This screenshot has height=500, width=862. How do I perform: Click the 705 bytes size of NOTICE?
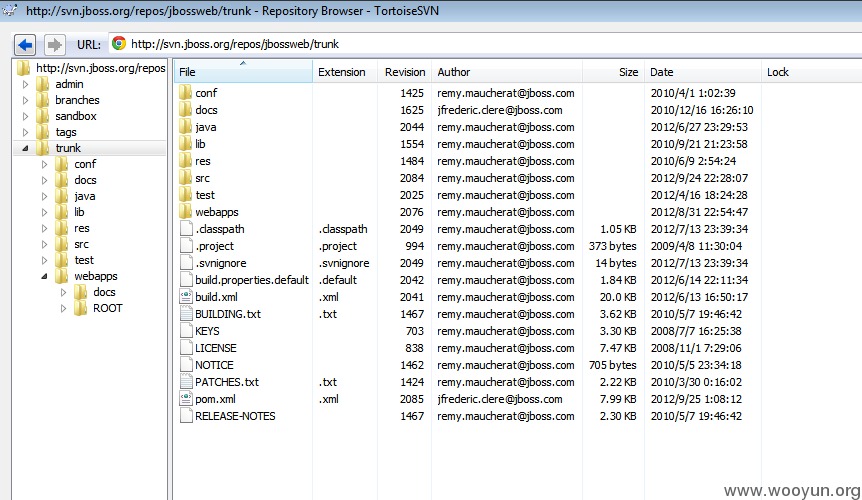click(x=612, y=365)
